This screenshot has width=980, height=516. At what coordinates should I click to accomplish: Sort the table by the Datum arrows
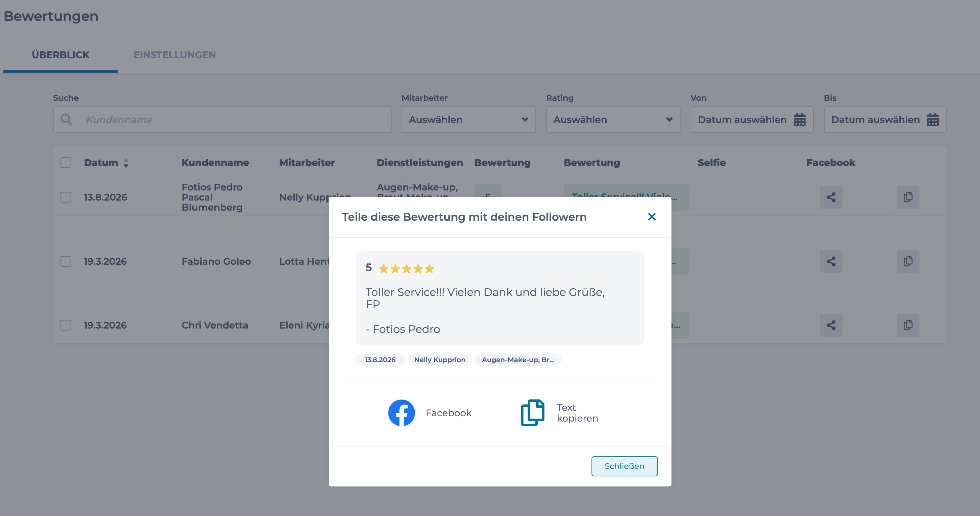[126, 163]
